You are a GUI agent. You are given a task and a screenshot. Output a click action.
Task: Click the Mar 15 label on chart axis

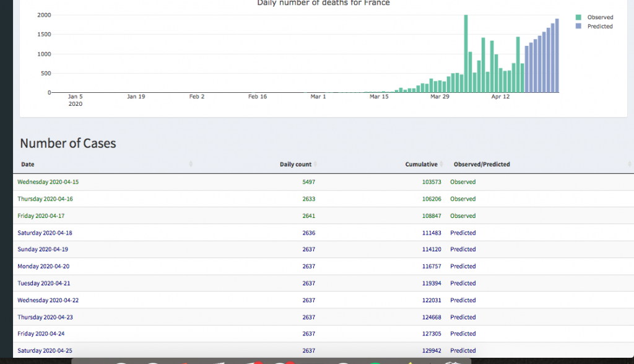(379, 97)
